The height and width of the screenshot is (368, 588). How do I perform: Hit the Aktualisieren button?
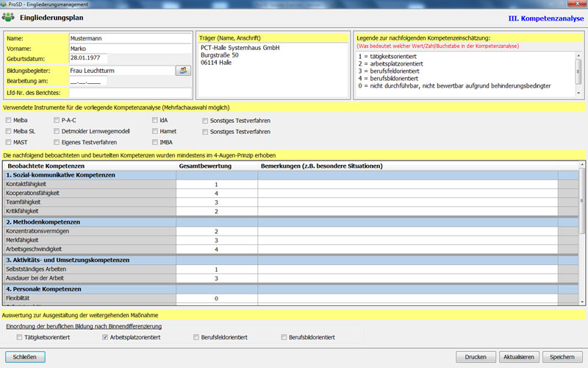(517, 357)
